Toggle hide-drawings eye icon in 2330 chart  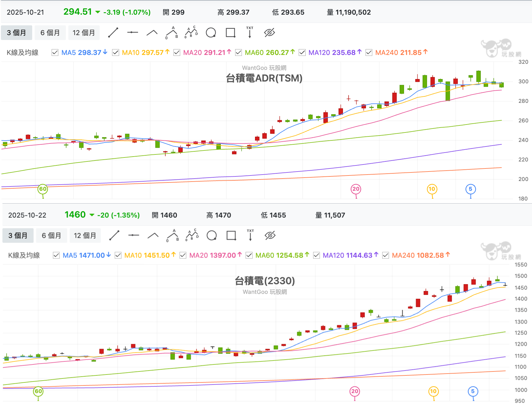pos(270,236)
